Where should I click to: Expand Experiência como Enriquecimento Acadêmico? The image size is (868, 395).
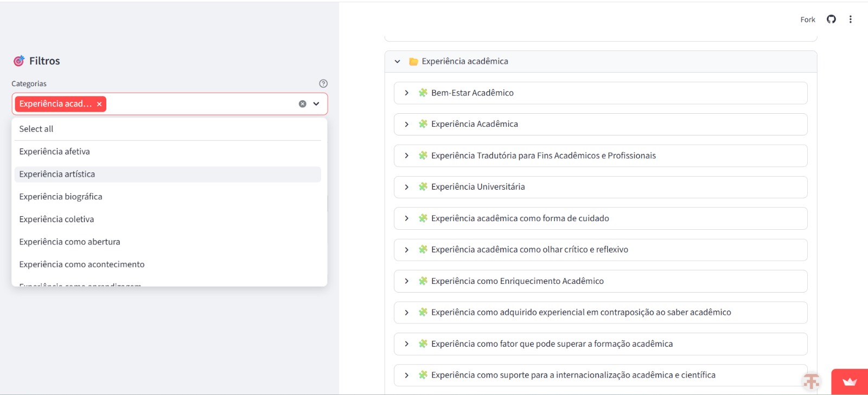point(407,281)
